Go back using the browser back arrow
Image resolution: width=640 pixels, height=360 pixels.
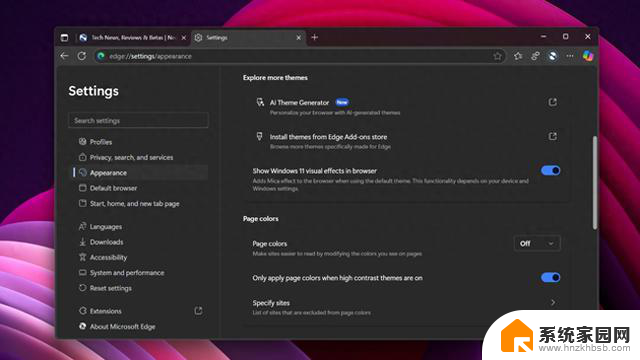click(64, 56)
